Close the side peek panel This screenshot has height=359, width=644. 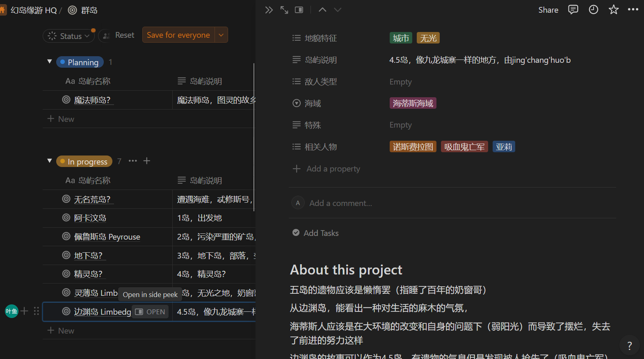tap(269, 10)
